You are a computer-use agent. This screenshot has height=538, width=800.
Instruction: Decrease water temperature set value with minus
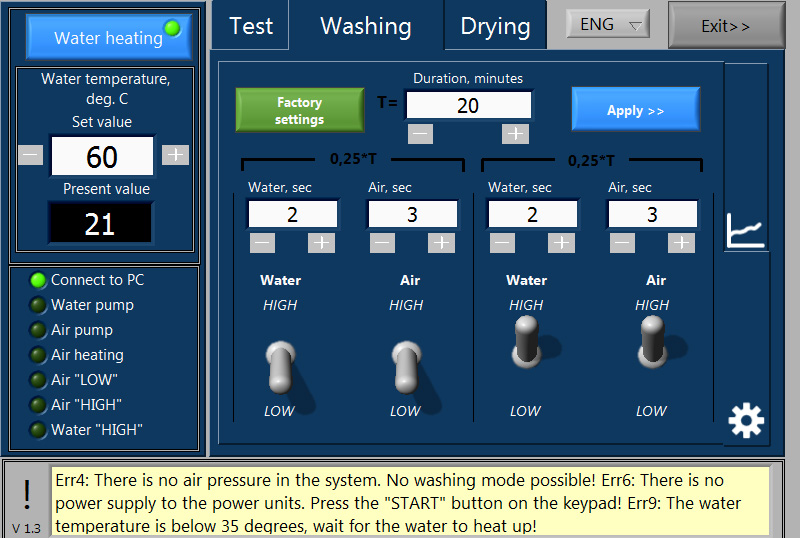click(31, 154)
